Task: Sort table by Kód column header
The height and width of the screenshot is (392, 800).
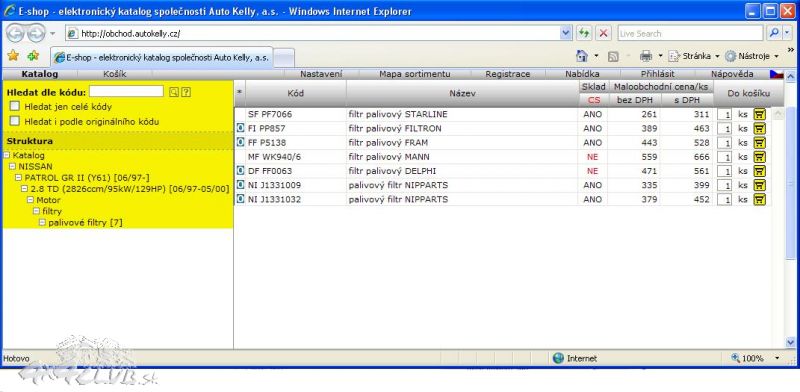Action: tap(295, 93)
